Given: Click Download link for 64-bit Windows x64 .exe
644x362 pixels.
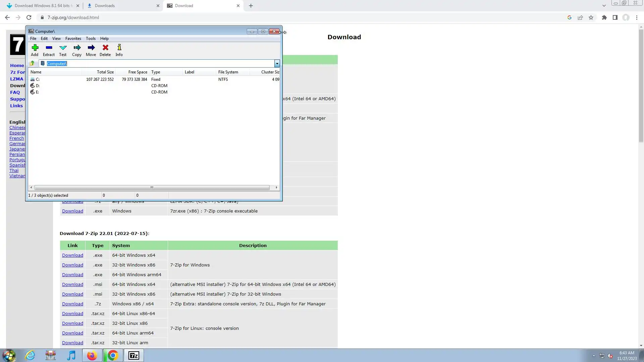Looking at the screenshot, I should [x=72, y=255].
